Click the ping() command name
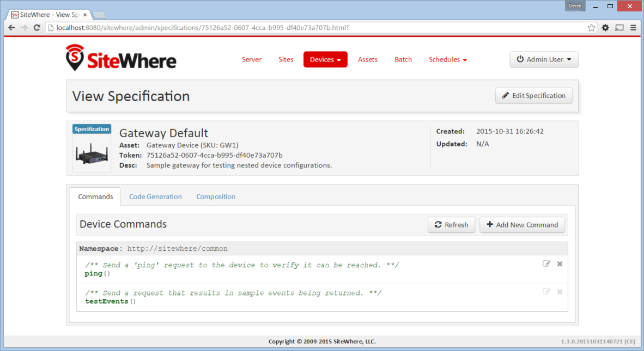The image size is (644, 351). point(98,274)
